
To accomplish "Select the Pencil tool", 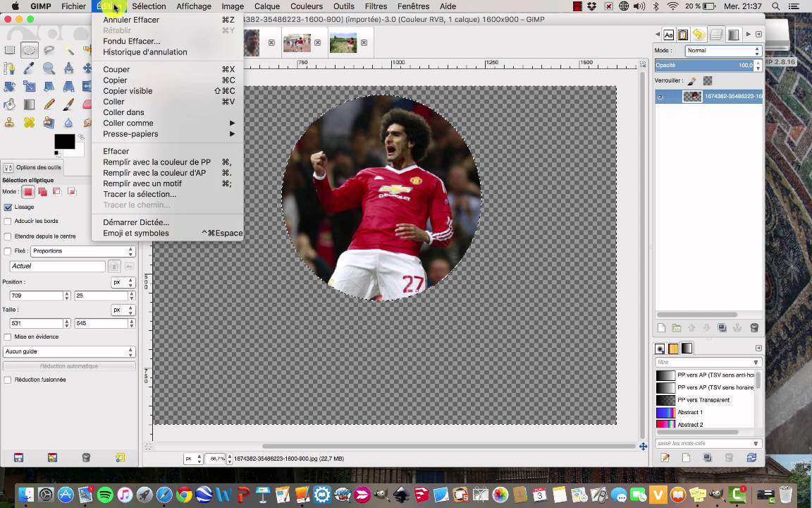I will tap(49, 104).
